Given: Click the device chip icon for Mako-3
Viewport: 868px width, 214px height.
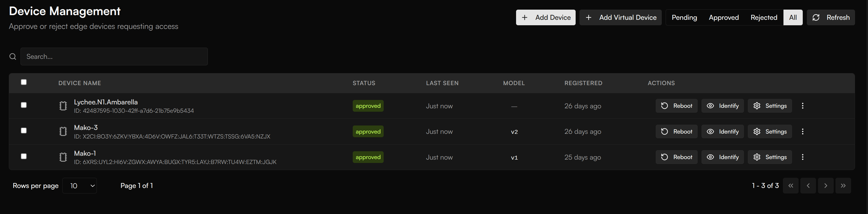Looking at the screenshot, I should point(63,131).
